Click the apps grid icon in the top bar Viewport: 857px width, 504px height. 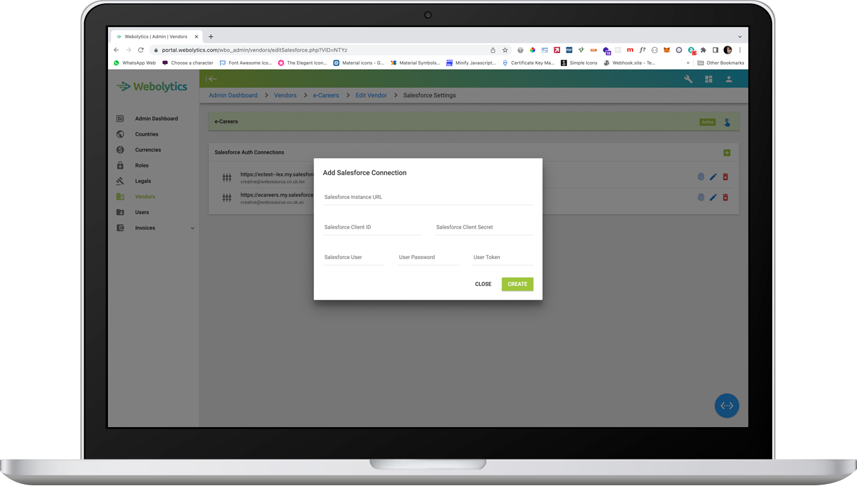708,78
